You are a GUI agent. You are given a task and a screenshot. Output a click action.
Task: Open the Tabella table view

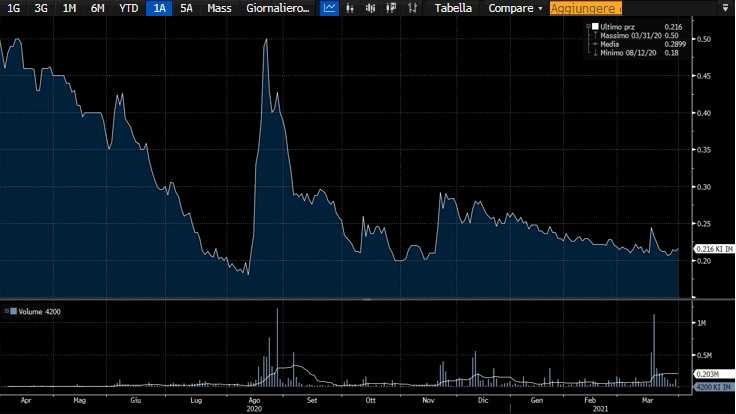pyautogui.click(x=453, y=8)
